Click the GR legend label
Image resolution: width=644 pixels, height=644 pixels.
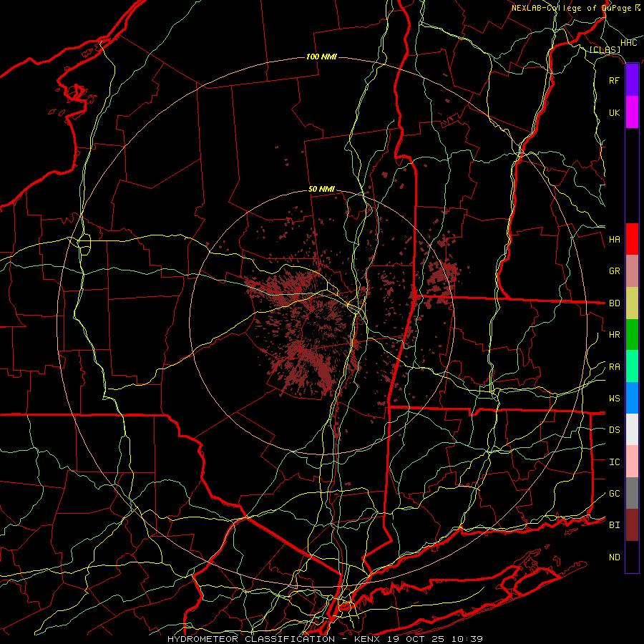[614, 271]
